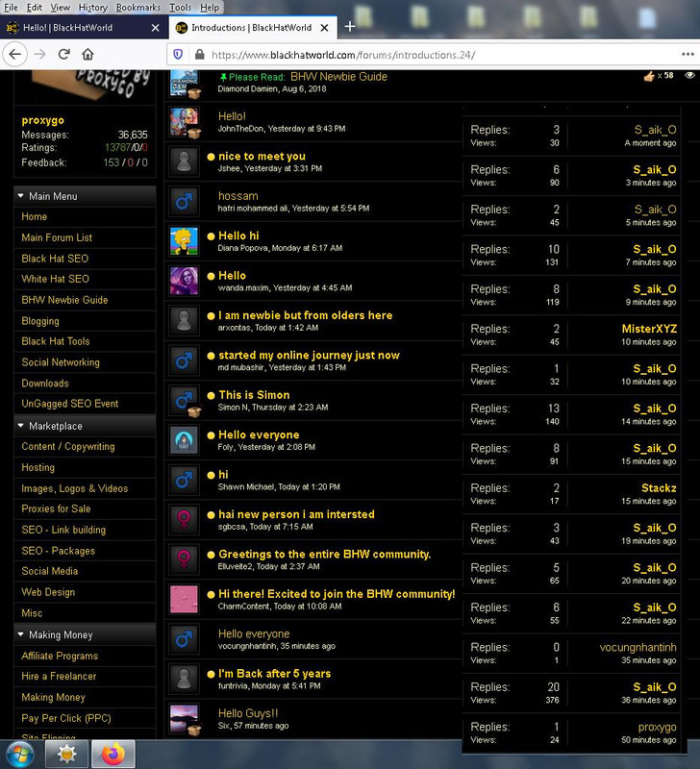Open 'I'm Back after 5 years' thread
This screenshot has height=769, width=700.
274,674
